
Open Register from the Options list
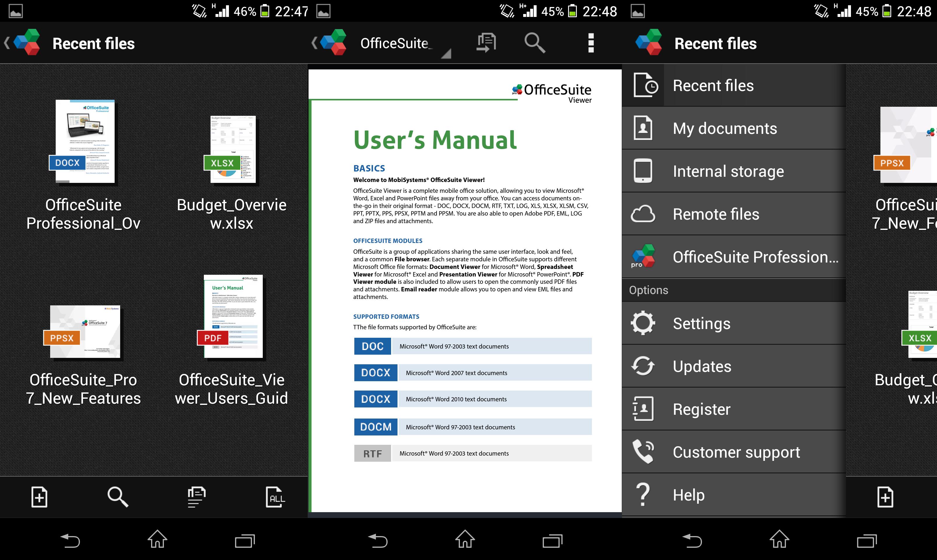tap(734, 409)
